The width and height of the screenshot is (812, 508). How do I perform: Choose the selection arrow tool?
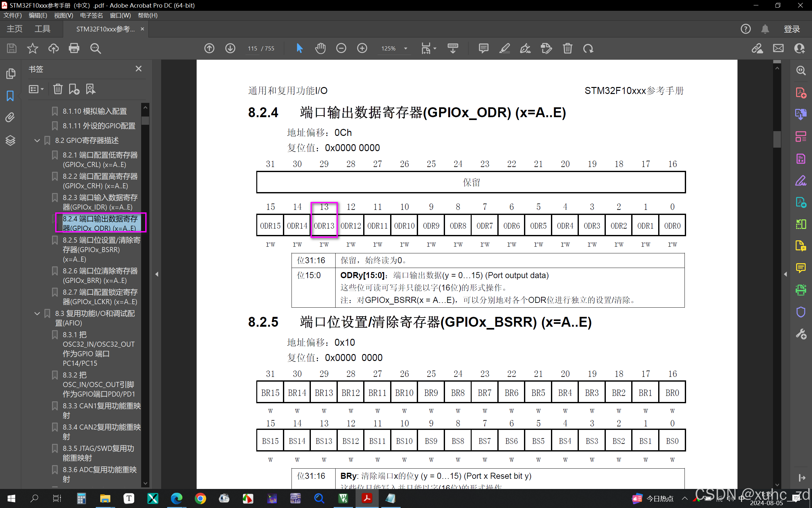click(x=300, y=48)
